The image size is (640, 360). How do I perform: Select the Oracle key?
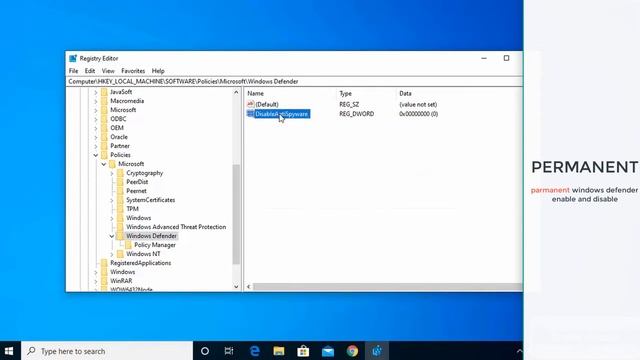tap(119, 137)
